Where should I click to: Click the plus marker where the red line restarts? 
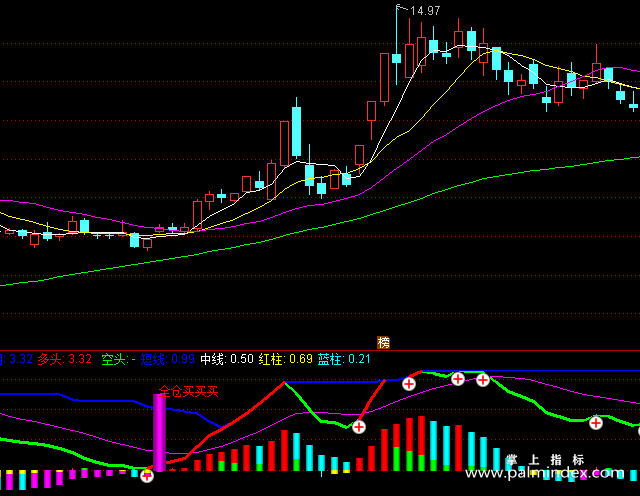[x=359, y=427]
